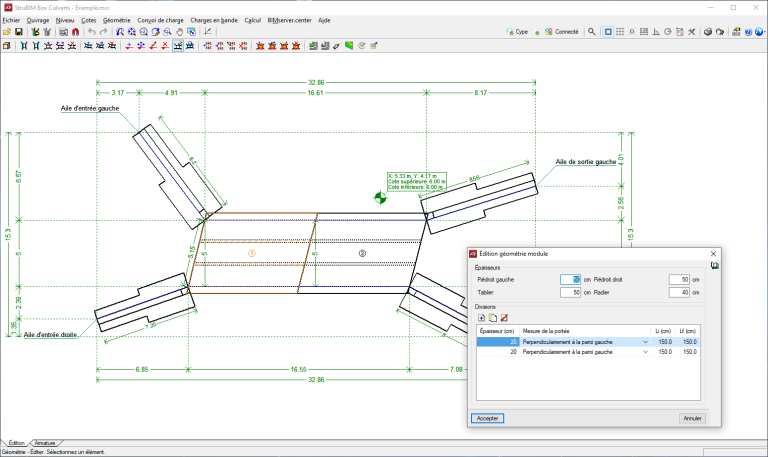The width and height of the screenshot is (768, 457).
Task: Click the highlighted edit geometry toolbar icon
Action: [x=178, y=46]
